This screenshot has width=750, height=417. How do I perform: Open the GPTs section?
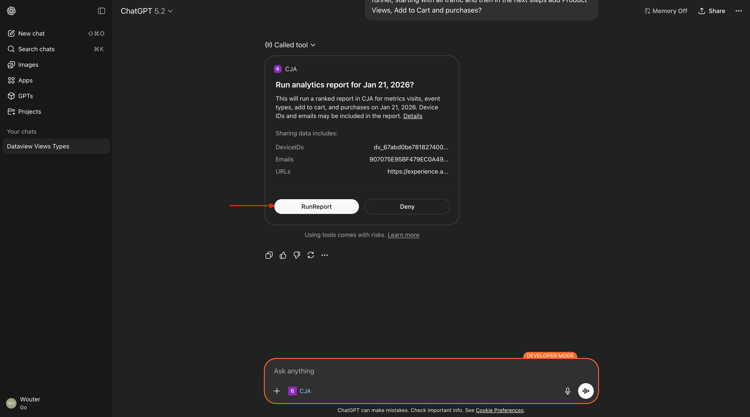[56, 96]
